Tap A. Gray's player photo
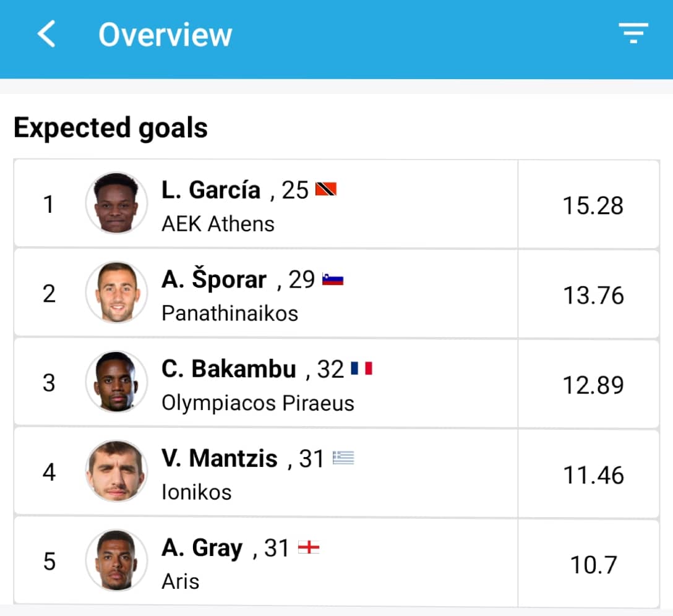673x616 pixels. [x=116, y=560]
